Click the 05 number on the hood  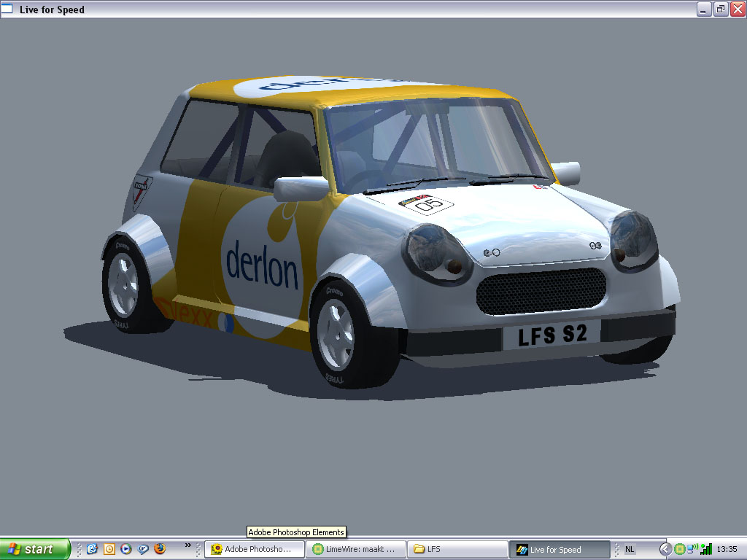click(429, 205)
